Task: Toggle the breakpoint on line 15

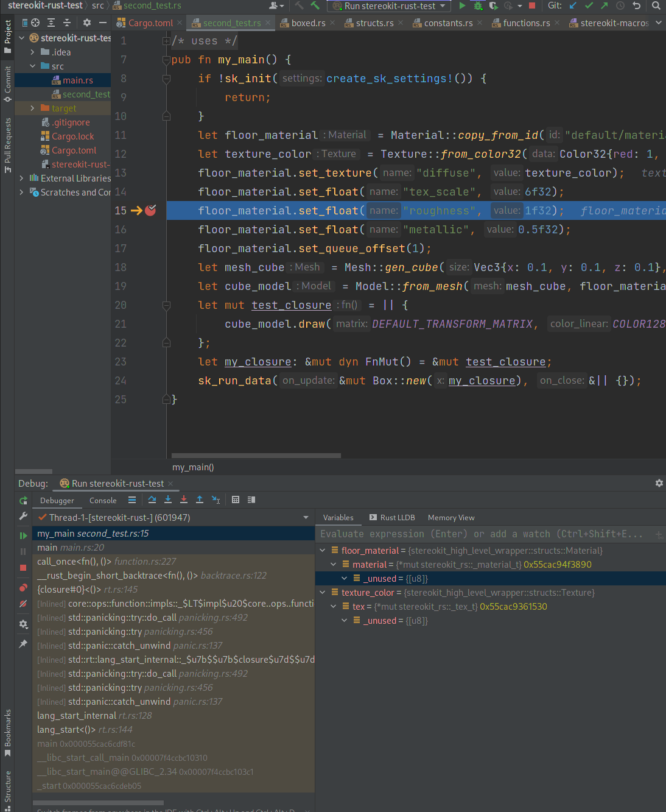Action: (150, 210)
